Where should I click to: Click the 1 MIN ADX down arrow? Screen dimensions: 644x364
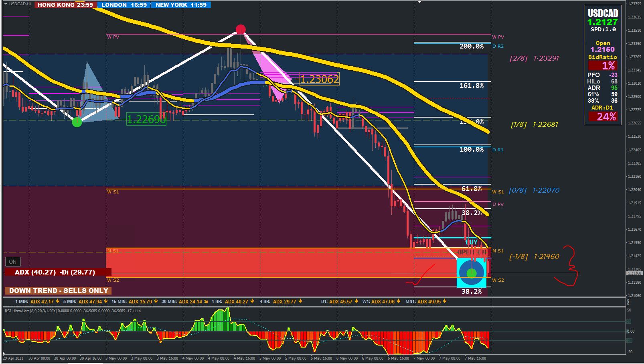[58, 301]
